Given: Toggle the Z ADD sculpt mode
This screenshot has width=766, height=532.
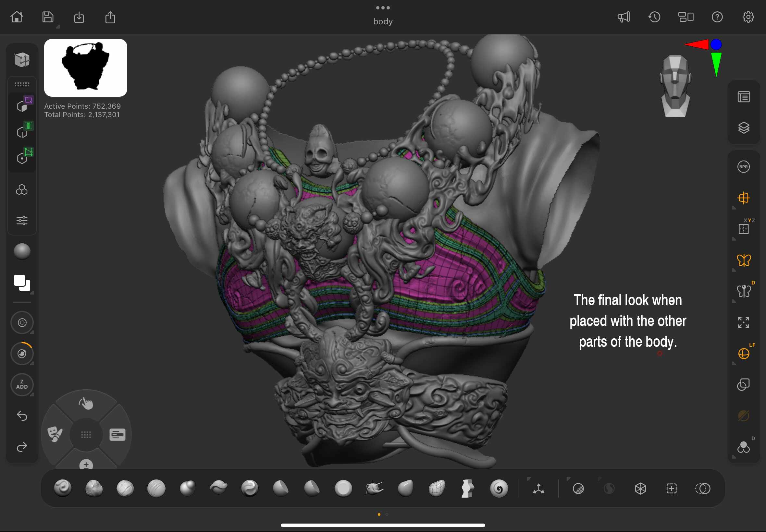Looking at the screenshot, I should [x=22, y=384].
